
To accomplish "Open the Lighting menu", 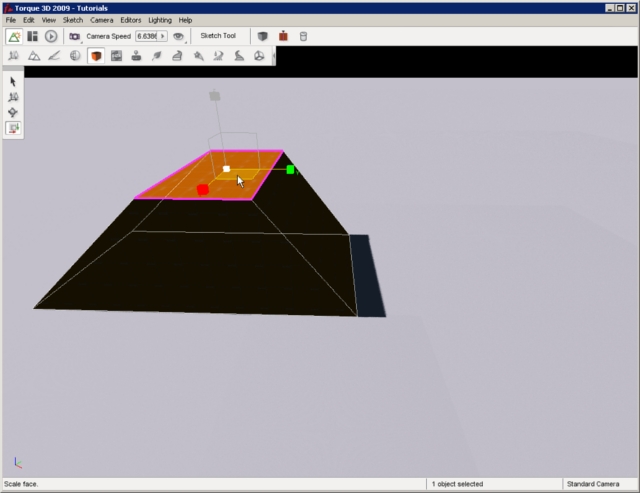I will click(159, 20).
